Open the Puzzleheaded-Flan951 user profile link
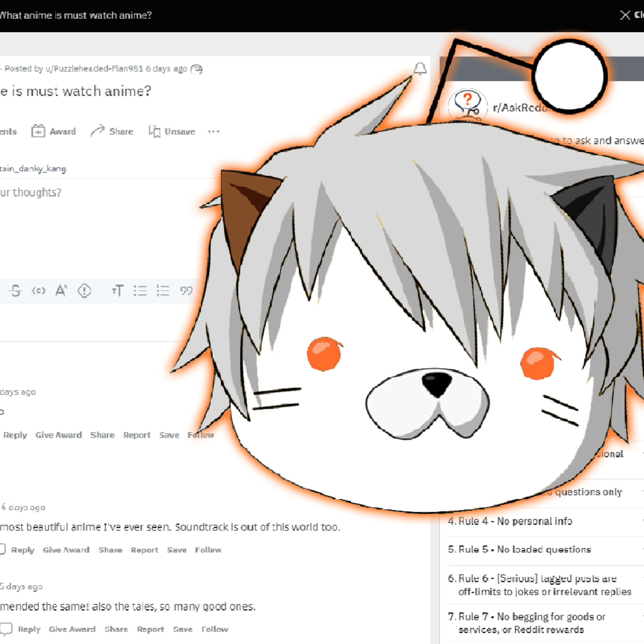Viewport: 644px width, 644px height. [x=94, y=69]
